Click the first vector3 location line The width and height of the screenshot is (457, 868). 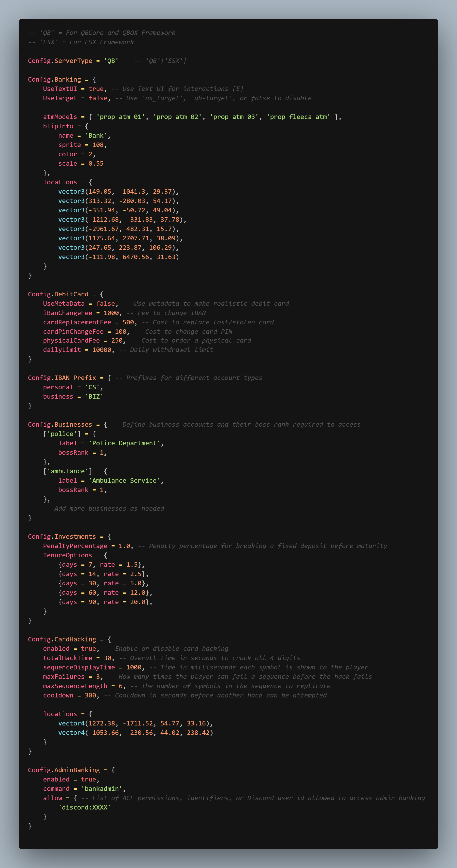click(x=118, y=191)
